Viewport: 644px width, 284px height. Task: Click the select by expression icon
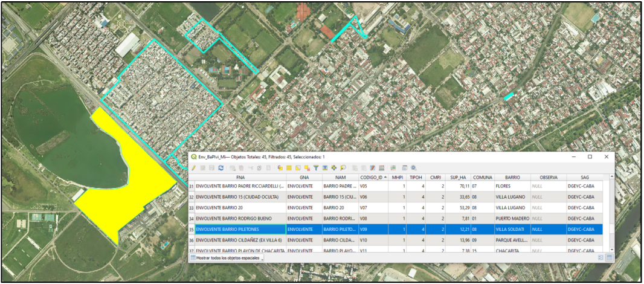(x=280, y=168)
